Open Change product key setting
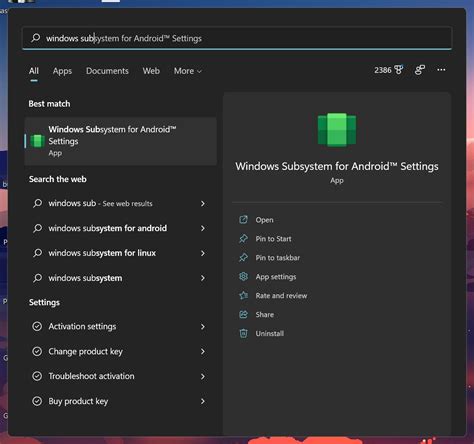Viewport: 474px width, 444px height. [x=120, y=351]
